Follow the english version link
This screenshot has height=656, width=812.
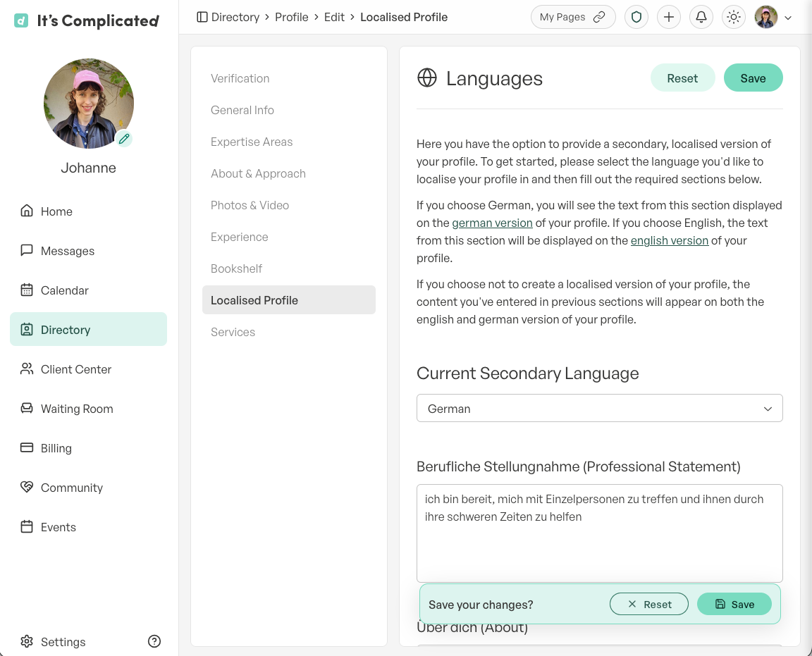[x=669, y=240]
